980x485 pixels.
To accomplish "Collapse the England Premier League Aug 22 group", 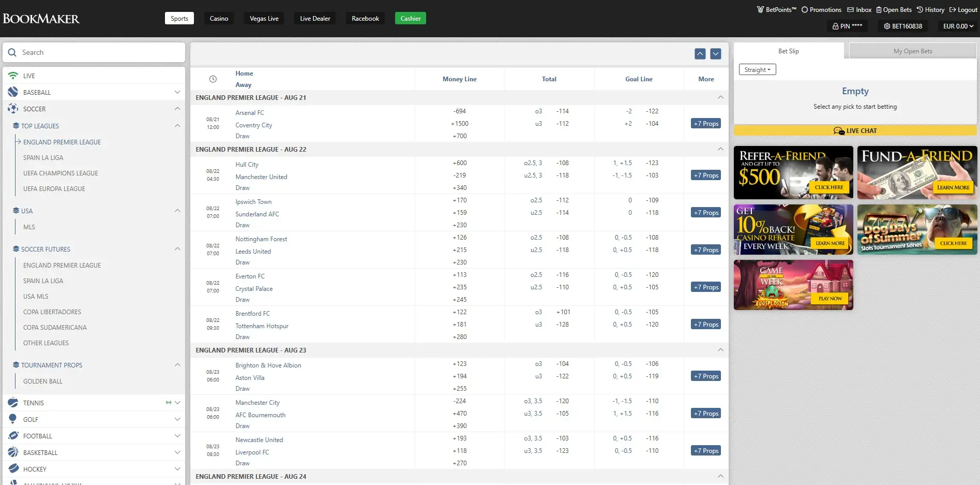I will coord(720,149).
